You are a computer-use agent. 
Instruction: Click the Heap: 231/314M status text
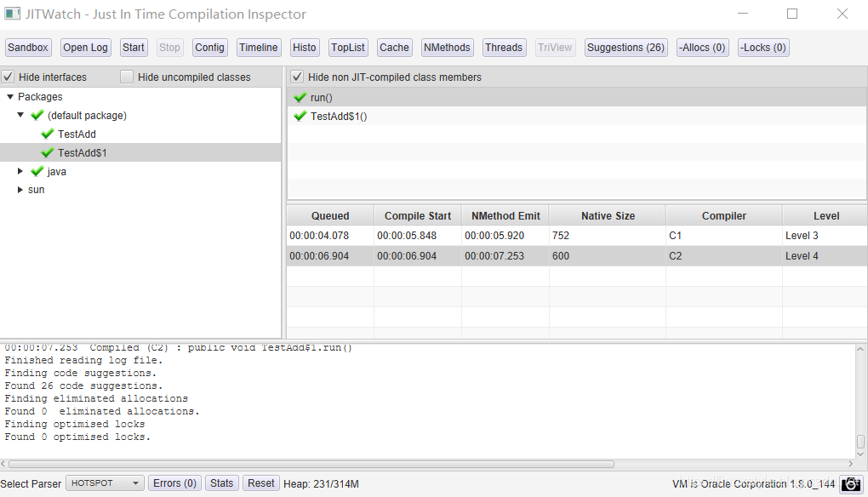321,483
